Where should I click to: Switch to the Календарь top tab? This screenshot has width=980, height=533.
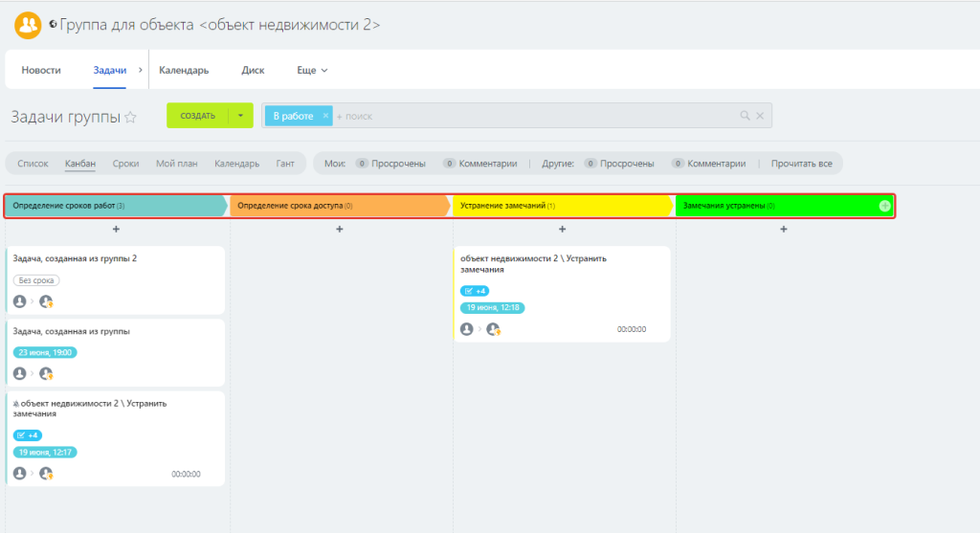click(x=184, y=70)
